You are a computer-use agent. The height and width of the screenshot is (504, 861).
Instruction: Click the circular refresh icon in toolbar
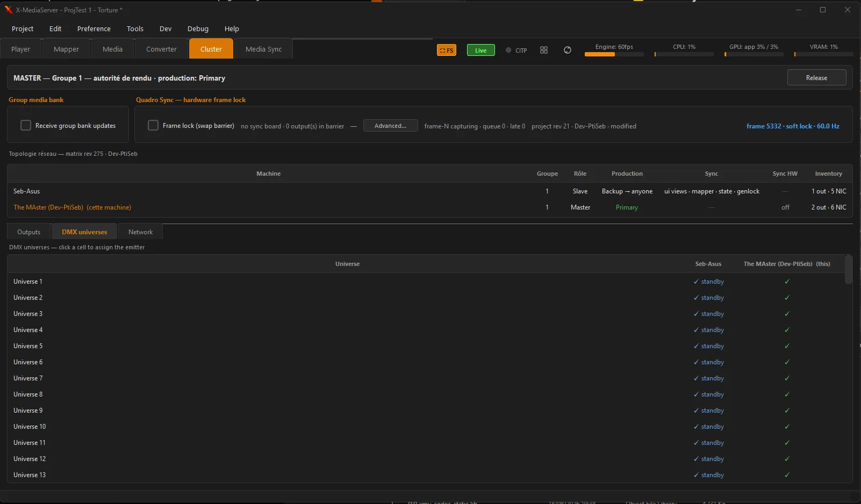coord(568,50)
